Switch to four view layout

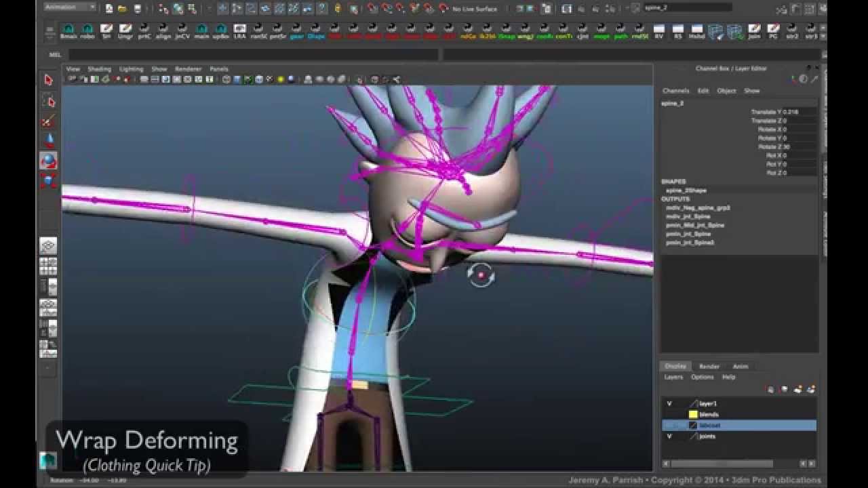click(48, 266)
